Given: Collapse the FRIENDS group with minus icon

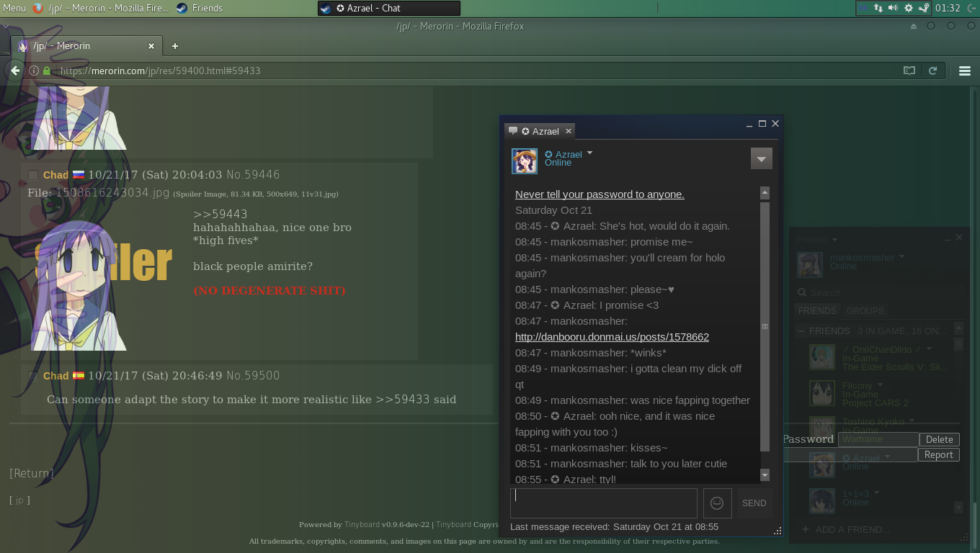Looking at the screenshot, I should [801, 331].
